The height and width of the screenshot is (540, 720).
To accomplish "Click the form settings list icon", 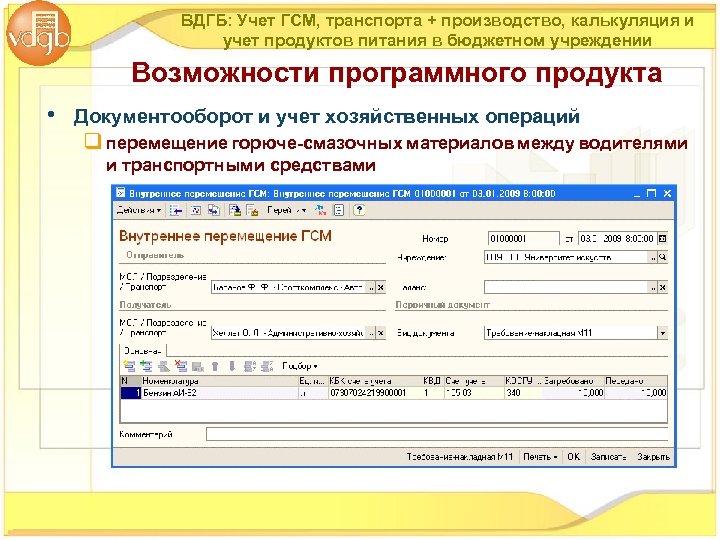I will [x=338, y=210].
